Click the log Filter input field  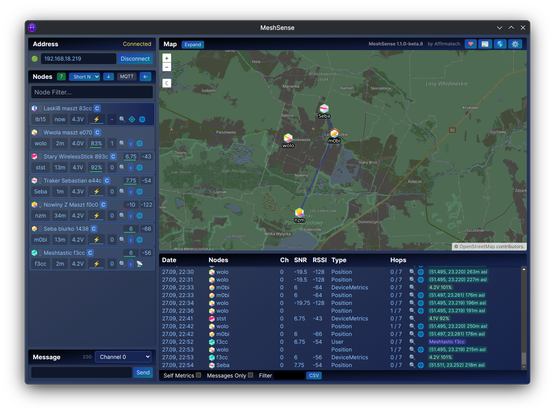click(289, 375)
